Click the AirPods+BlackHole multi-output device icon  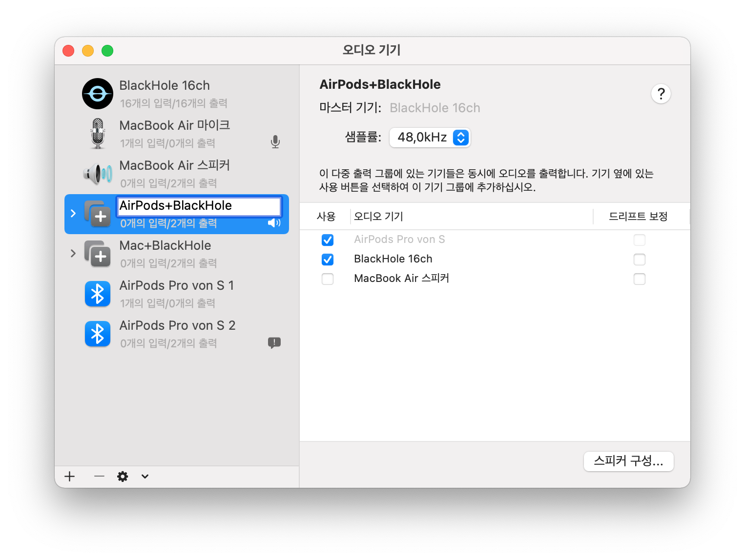coord(98,214)
